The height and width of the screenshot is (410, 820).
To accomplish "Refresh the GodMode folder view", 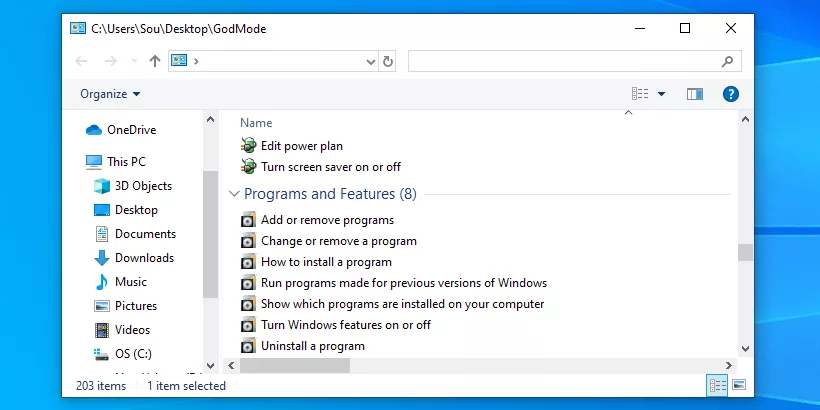I will tap(388, 61).
